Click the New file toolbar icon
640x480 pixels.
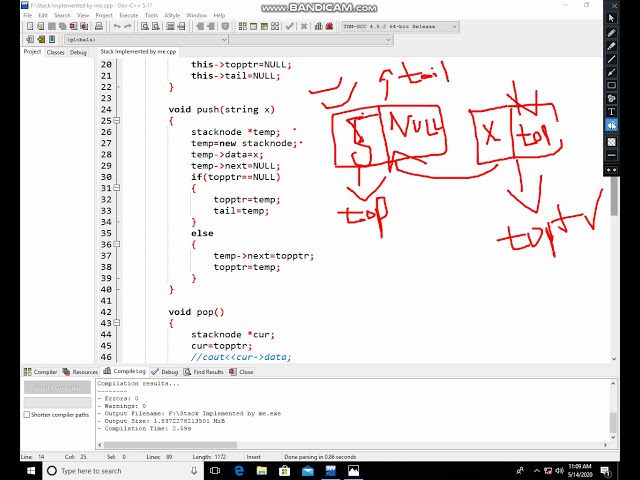[30, 27]
